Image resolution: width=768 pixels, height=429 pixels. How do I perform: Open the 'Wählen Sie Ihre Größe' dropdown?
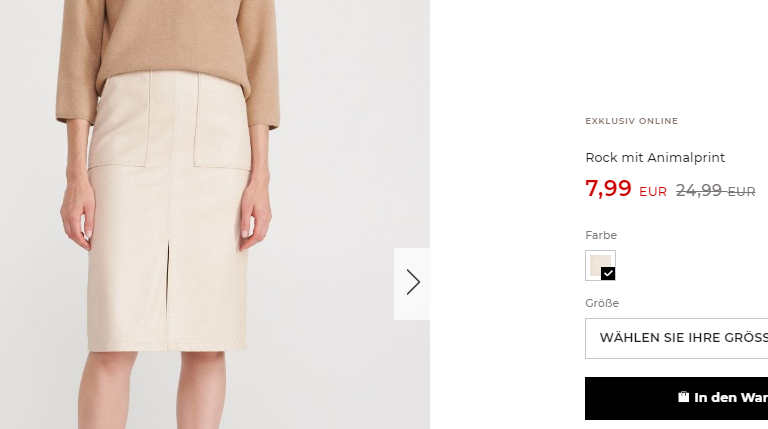click(676, 338)
